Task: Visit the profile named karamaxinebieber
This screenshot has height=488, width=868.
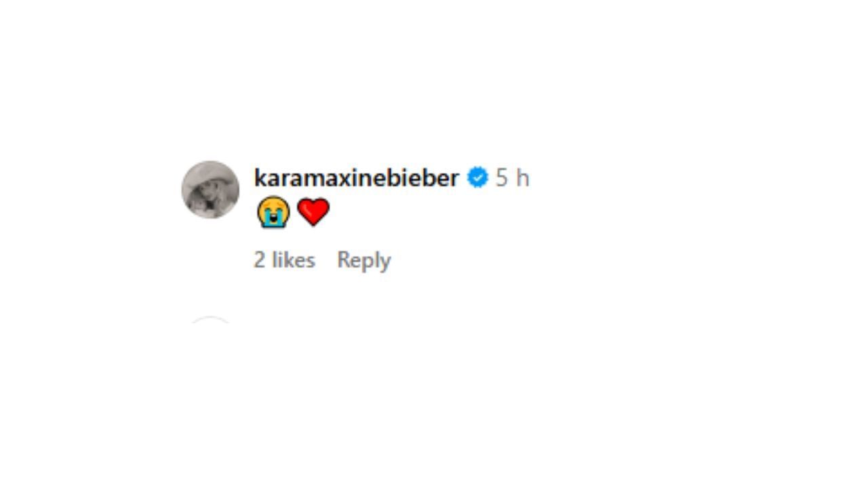Action: [x=356, y=178]
